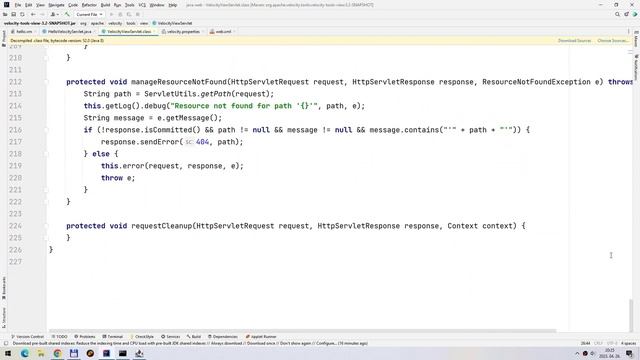Click the Save All toolbar icon
640x360 pixels.
tap(13, 14)
